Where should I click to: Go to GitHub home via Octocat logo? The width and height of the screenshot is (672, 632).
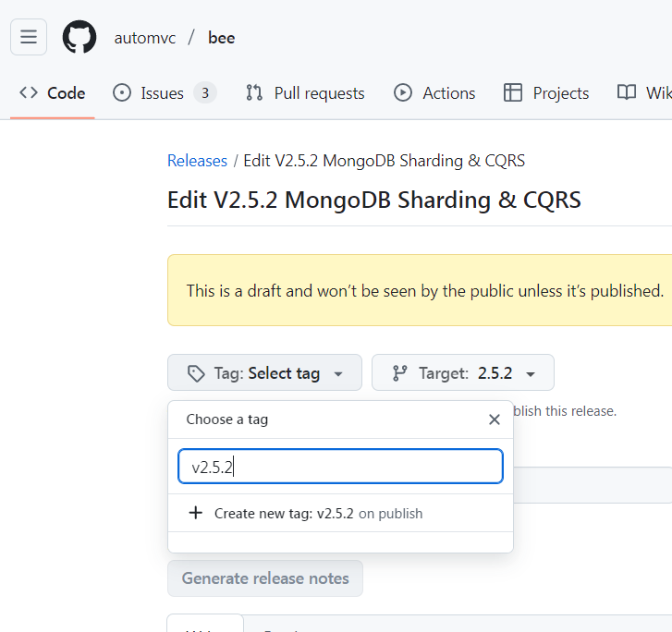pyautogui.click(x=79, y=37)
